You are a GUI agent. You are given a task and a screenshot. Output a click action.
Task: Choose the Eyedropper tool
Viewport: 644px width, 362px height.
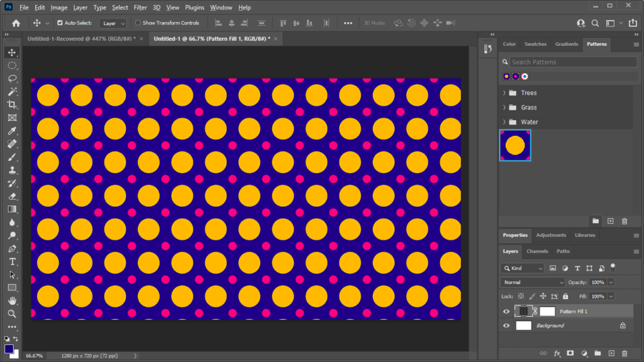(12, 131)
